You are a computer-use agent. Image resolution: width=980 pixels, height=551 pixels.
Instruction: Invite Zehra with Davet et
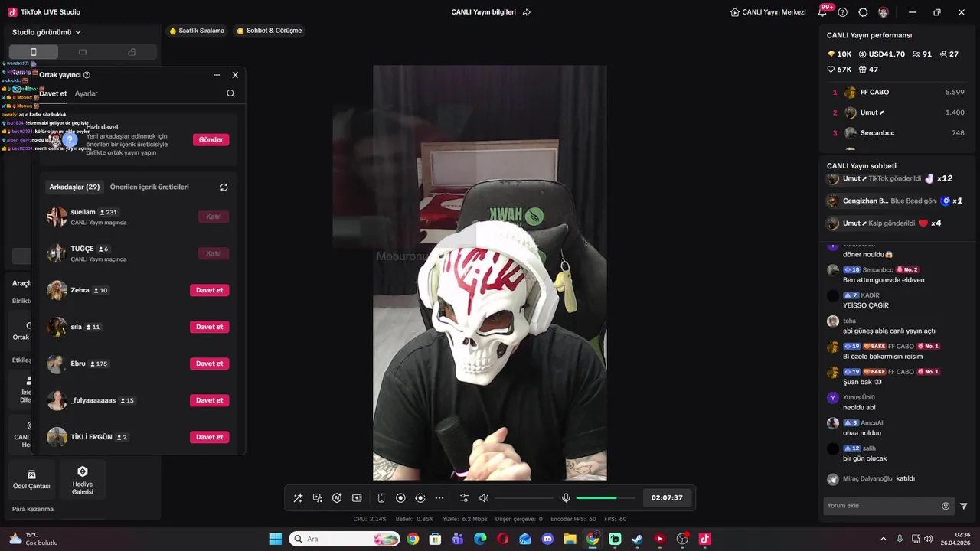pos(210,290)
